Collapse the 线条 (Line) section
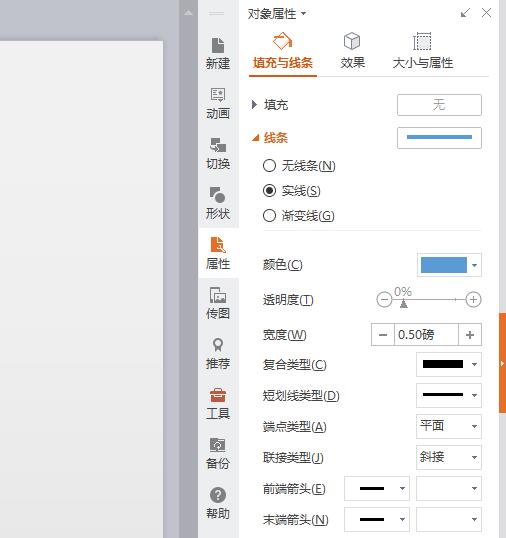Screen dimensions: 506x538 pyautogui.click(x=256, y=138)
